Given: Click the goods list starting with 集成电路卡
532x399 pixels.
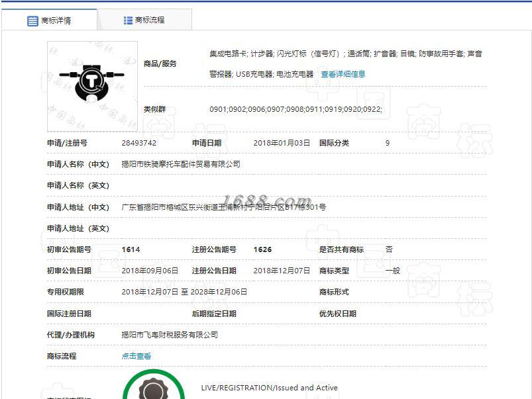Looking at the screenshot, I should coord(345,64).
